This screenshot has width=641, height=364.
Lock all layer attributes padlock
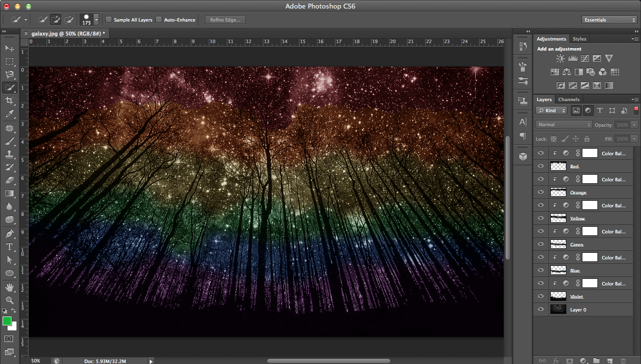click(x=587, y=139)
